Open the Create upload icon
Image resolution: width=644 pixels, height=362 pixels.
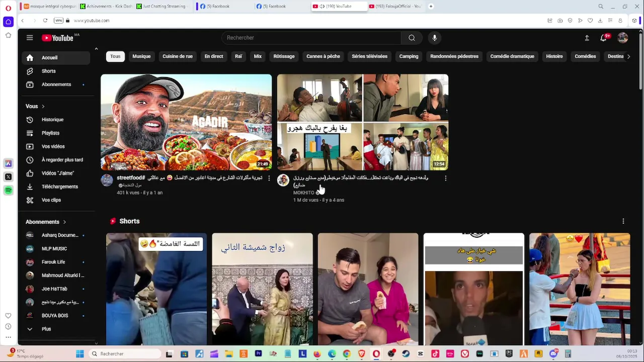click(x=587, y=38)
